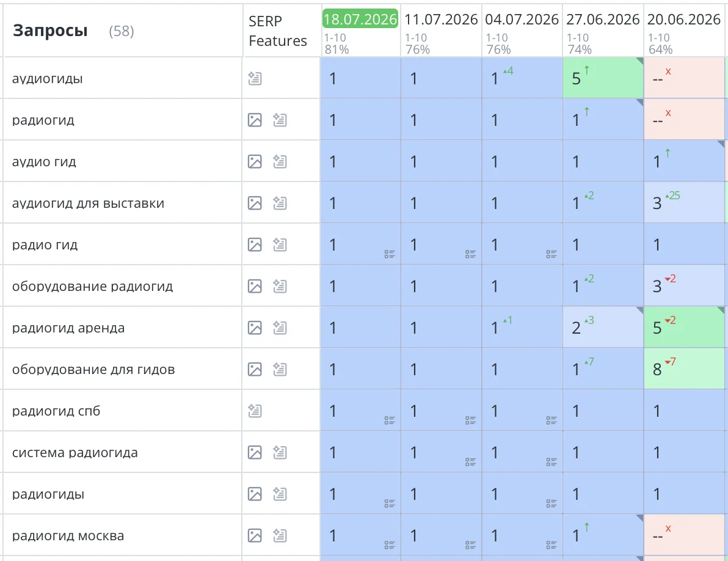Click the AI-snippet icon in аудиогиды row
Screen dimensions: 728x561
coord(255,78)
